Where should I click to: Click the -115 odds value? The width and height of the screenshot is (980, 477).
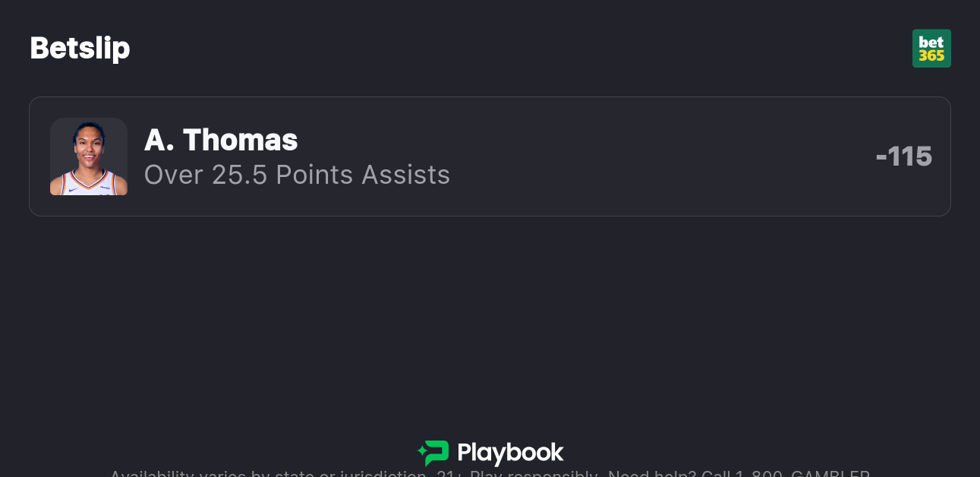click(903, 156)
